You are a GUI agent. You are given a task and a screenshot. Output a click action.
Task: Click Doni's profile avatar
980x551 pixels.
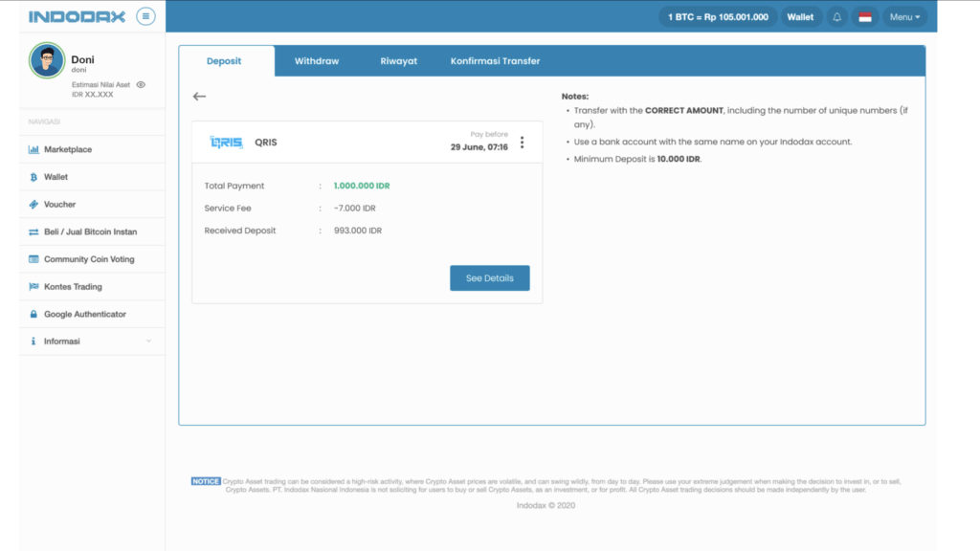[x=47, y=61]
